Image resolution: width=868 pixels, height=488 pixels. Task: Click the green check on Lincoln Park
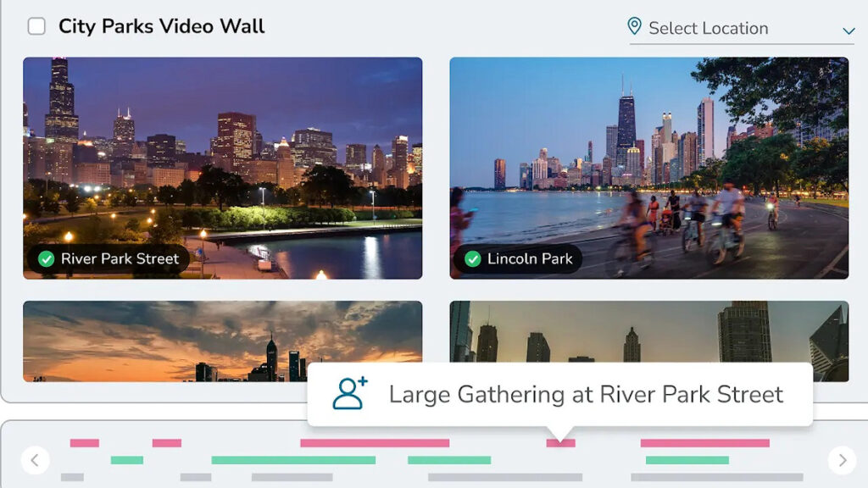point(472,258)
